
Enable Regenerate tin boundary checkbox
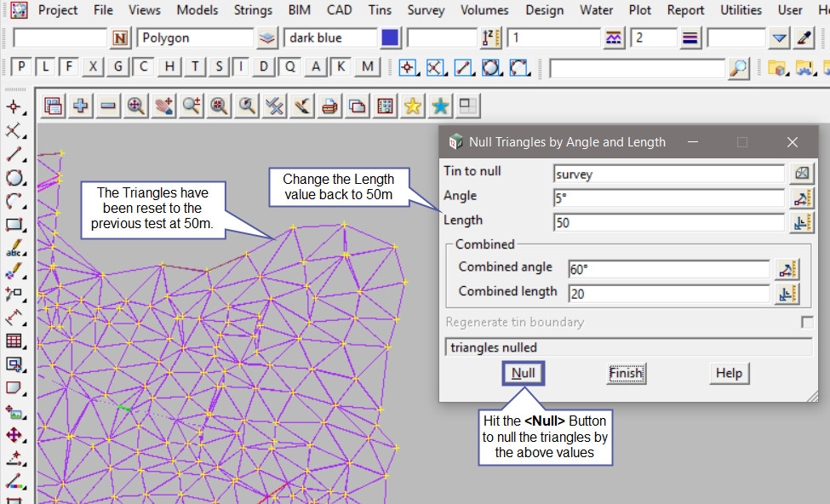pyautogui.click(x=806, y=323)
